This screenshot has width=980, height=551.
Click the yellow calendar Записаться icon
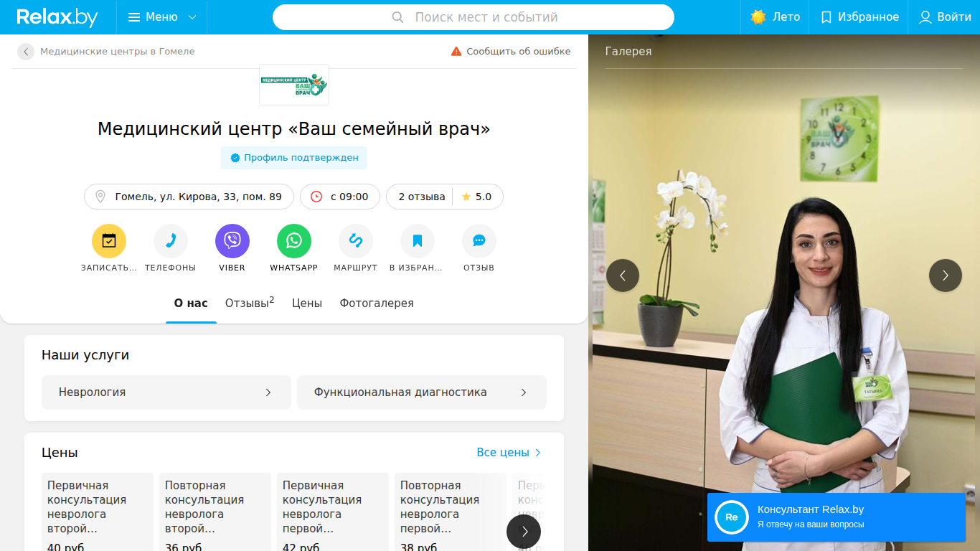pos(109,241)
